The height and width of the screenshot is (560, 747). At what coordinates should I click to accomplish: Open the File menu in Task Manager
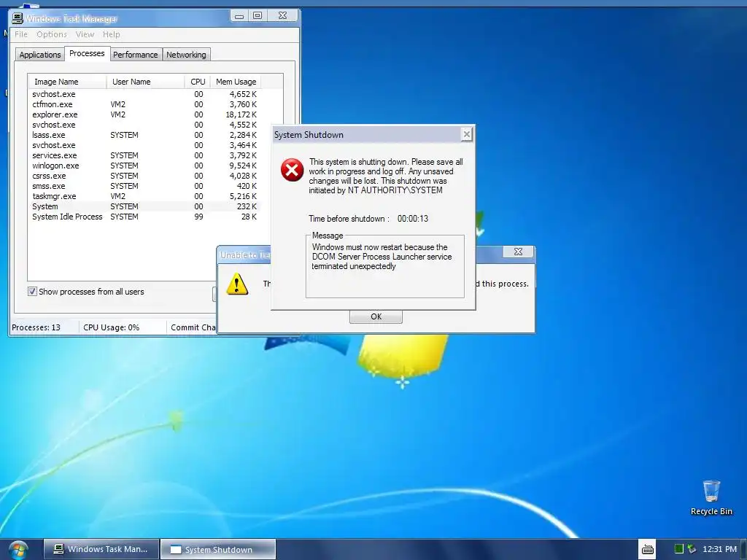tap(21, 34)
